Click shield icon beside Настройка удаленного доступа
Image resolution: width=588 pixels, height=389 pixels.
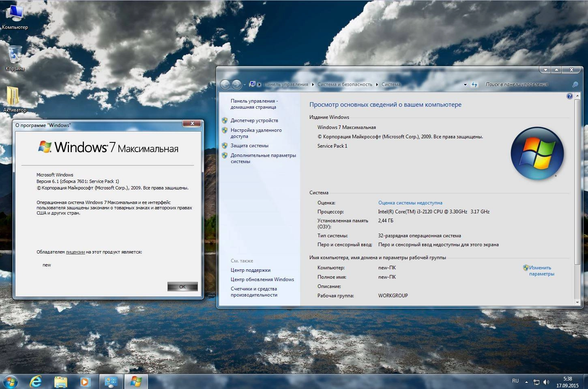[225, 130]
